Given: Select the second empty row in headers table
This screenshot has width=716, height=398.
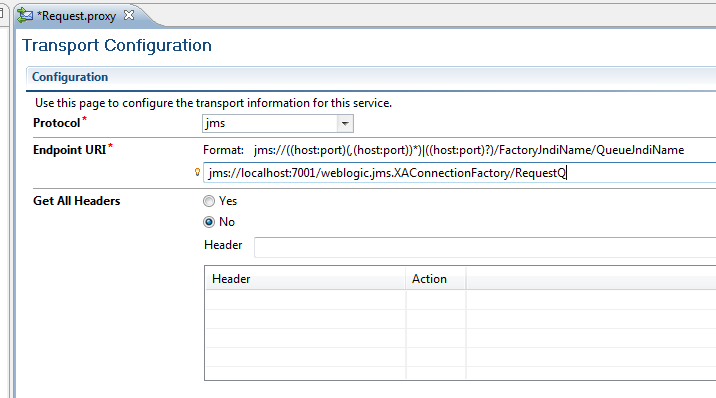Looking at the screenshot, I should (x=461, y=319).
